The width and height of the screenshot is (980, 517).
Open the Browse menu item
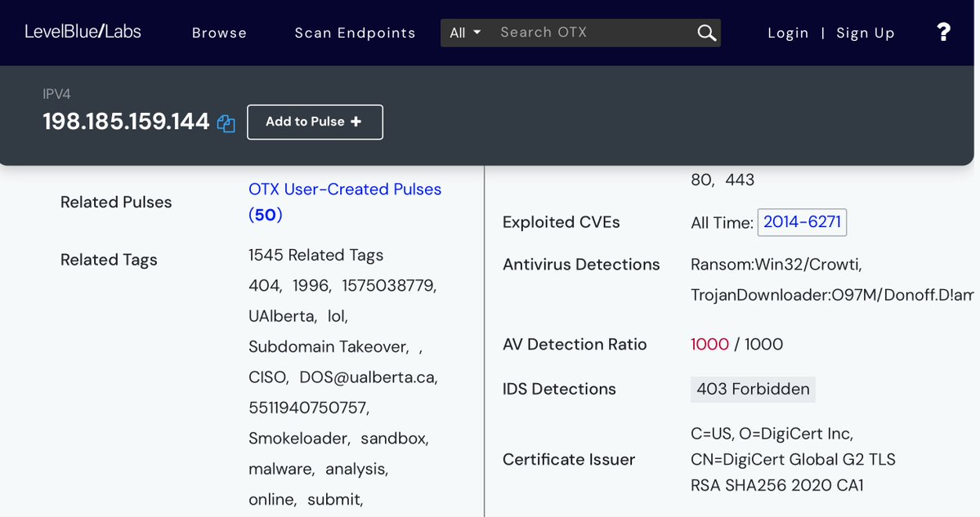click(x=219, y=33)
